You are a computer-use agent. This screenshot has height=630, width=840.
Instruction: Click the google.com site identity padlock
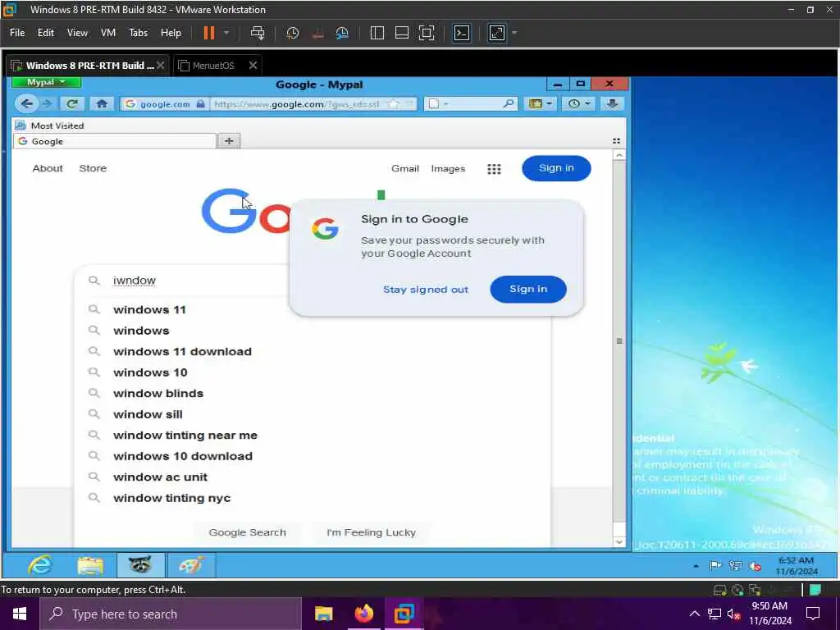coord(200,104)
